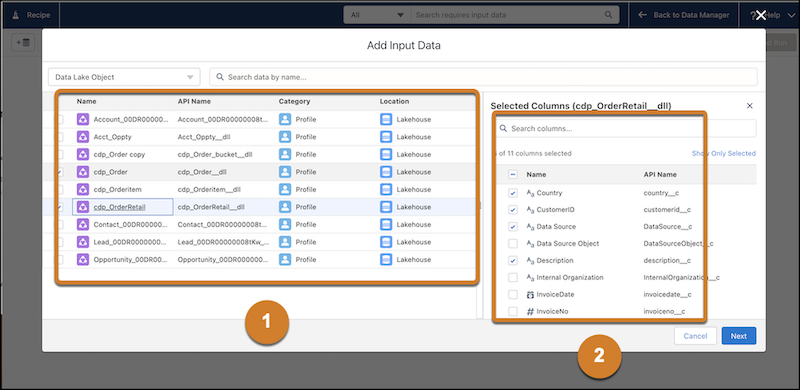Open the Data Lake Object dropdown
Screen dimensions: 800x390
(124, 77)
